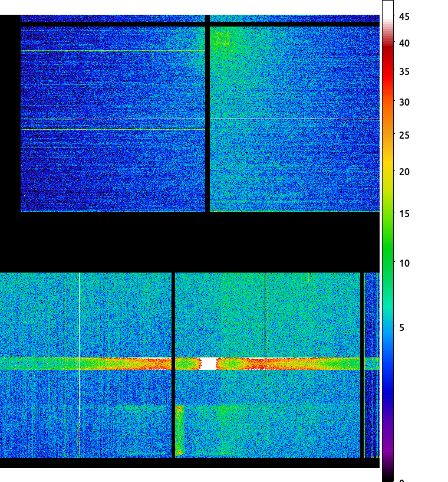Click the colorbar tick label 10
The height and width of the screenshot is (482, 448).
click(404, 264)
